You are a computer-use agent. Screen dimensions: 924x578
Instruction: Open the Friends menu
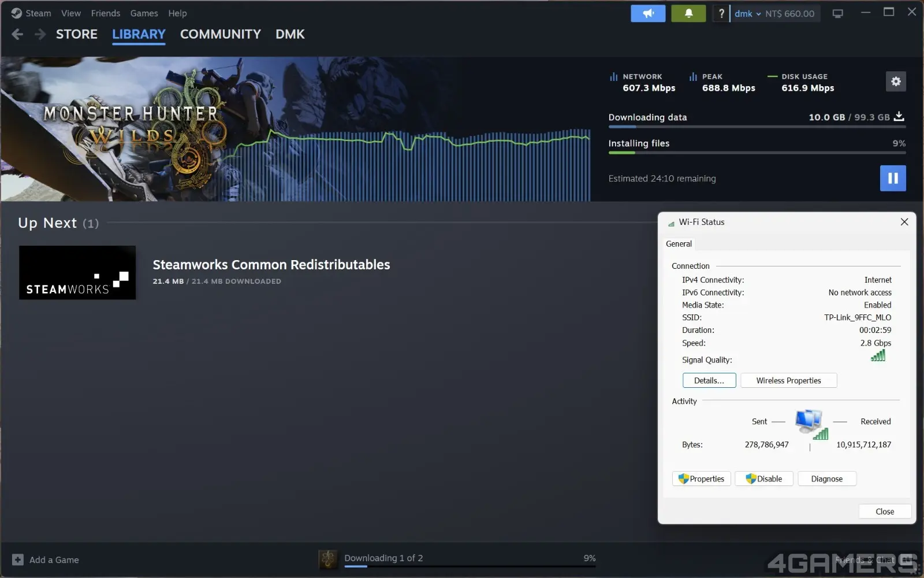click(106, 13)
